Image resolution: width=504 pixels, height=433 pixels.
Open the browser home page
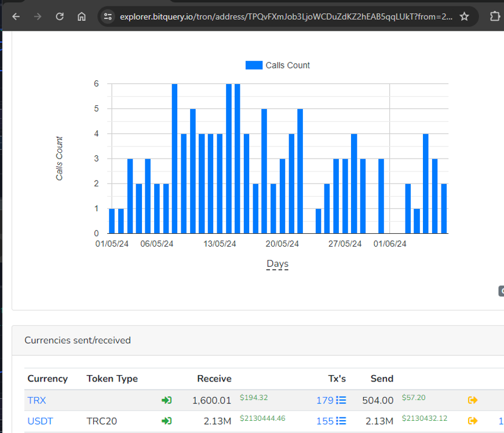[82, 16]
